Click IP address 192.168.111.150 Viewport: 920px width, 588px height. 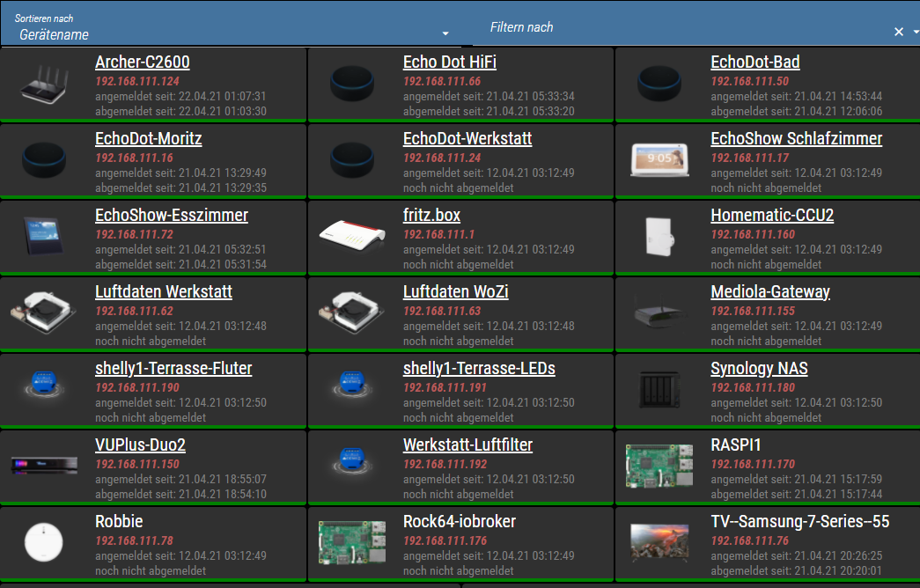pos(137,464)
